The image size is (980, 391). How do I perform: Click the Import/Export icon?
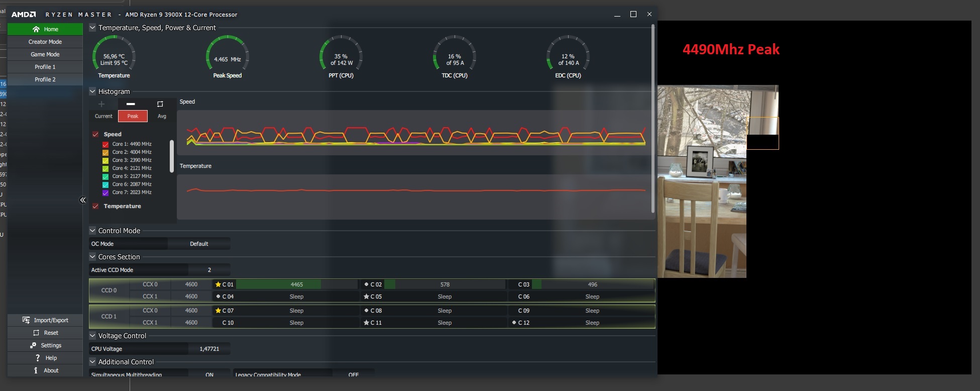tap(26, 320)
